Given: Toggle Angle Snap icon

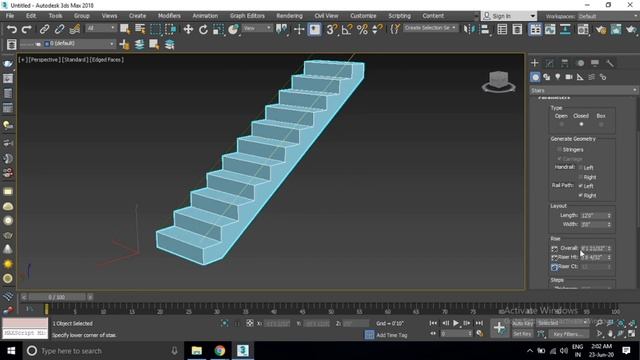Looking at the screenshot, I should 347,29.
